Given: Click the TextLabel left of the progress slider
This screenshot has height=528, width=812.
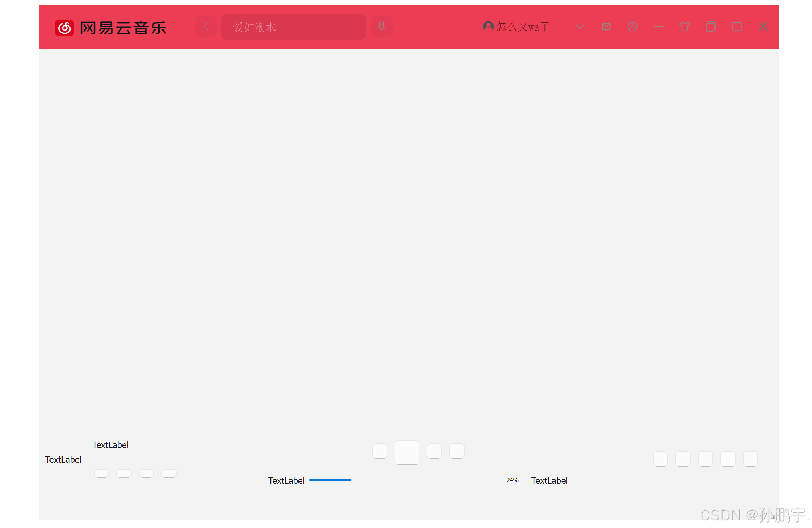Looking at the screenshot, I should pyautogui.click(x=286, y=480).
